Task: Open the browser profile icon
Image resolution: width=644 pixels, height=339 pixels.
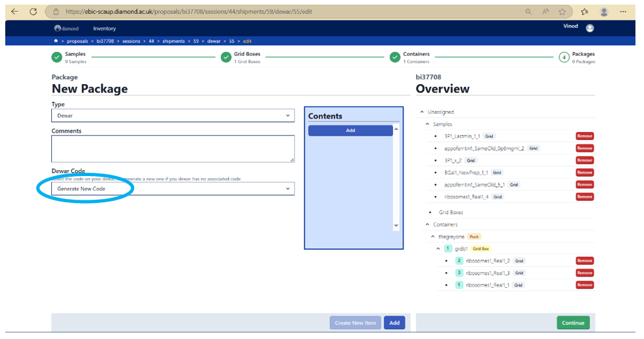Action: [x=604, y=11]
